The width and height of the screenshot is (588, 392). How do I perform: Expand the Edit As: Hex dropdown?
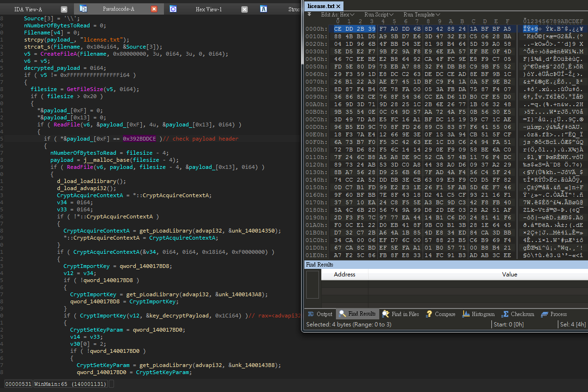point(338,15)
